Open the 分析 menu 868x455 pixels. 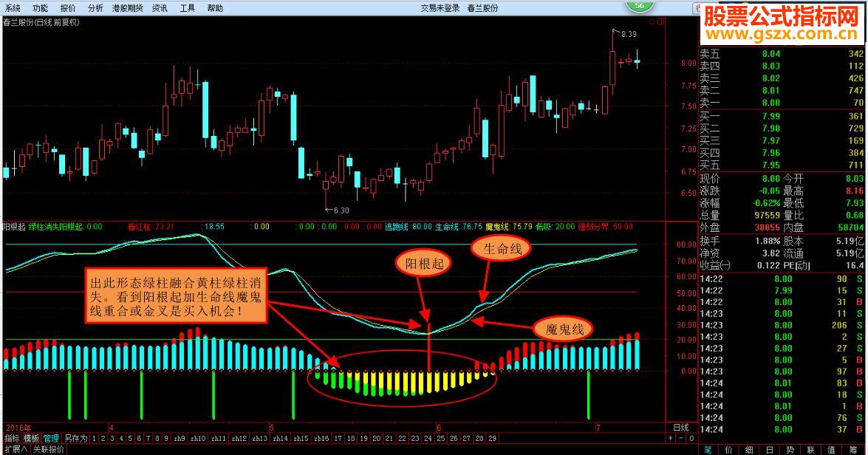point(95,7)
